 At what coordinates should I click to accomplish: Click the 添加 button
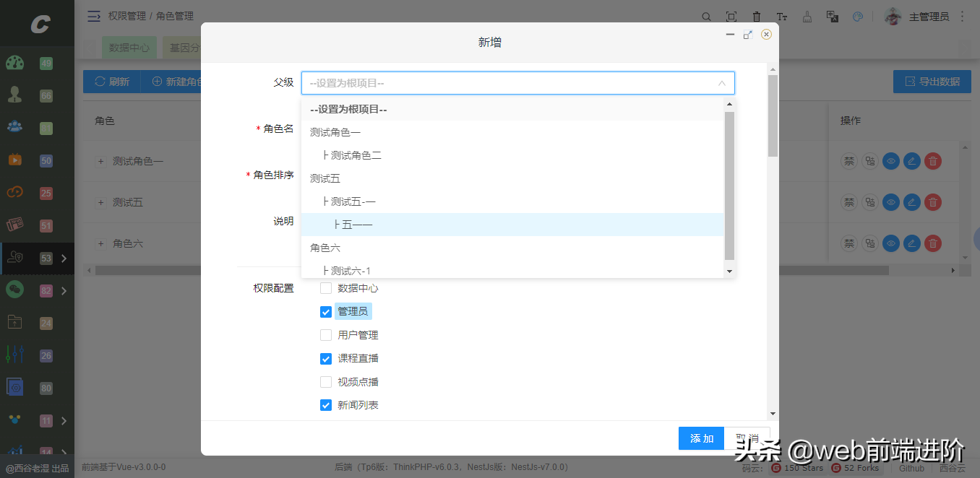[x=701, y=438]
